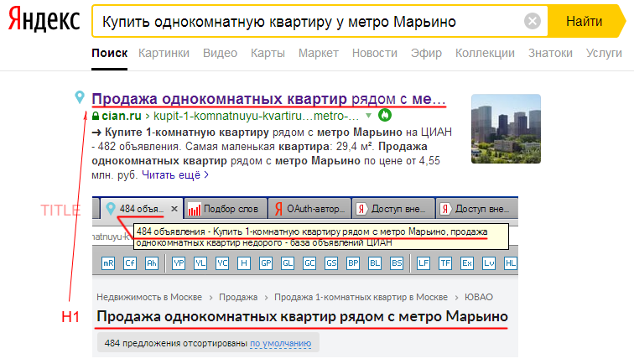This screenshot has width=634, height=364.
Task: Click the YC toolbar icon
Action: (222, 263)
